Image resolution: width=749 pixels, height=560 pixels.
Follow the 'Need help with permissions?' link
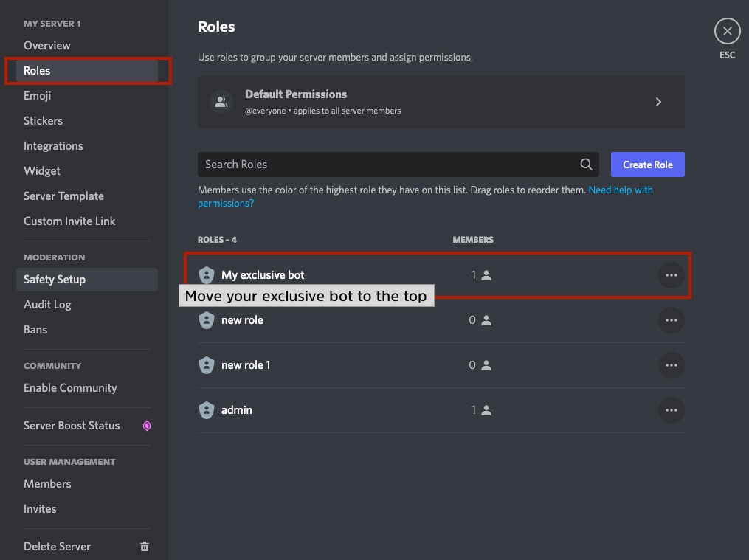click(620, 190)
